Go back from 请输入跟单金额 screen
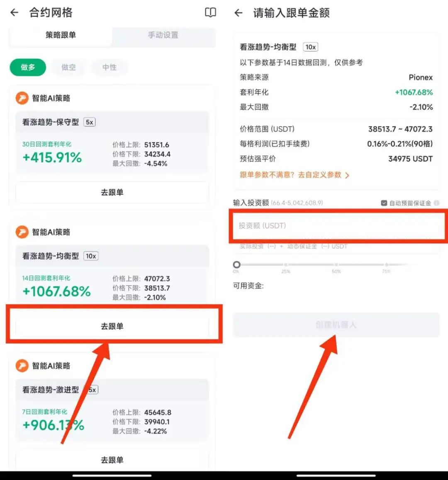448x480 pixels. 239,13
